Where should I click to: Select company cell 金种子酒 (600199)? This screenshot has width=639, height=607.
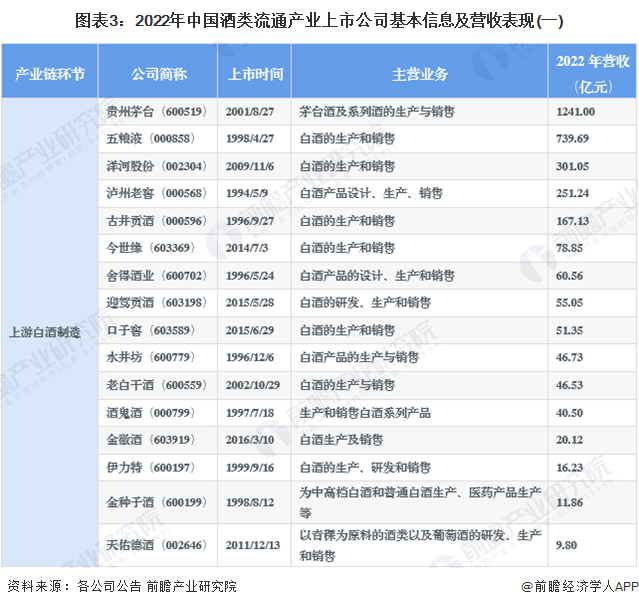157,502
